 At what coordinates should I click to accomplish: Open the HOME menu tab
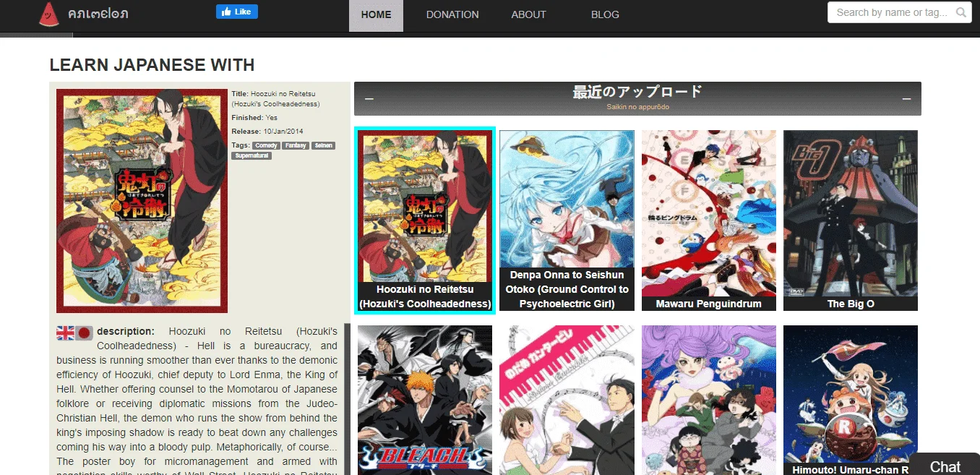coord(376,14)
